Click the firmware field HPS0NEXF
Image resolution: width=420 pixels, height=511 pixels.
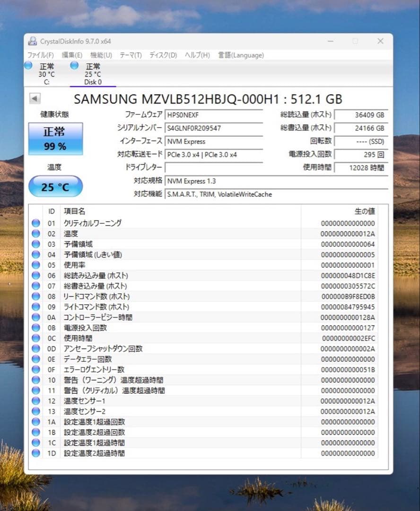214,115
